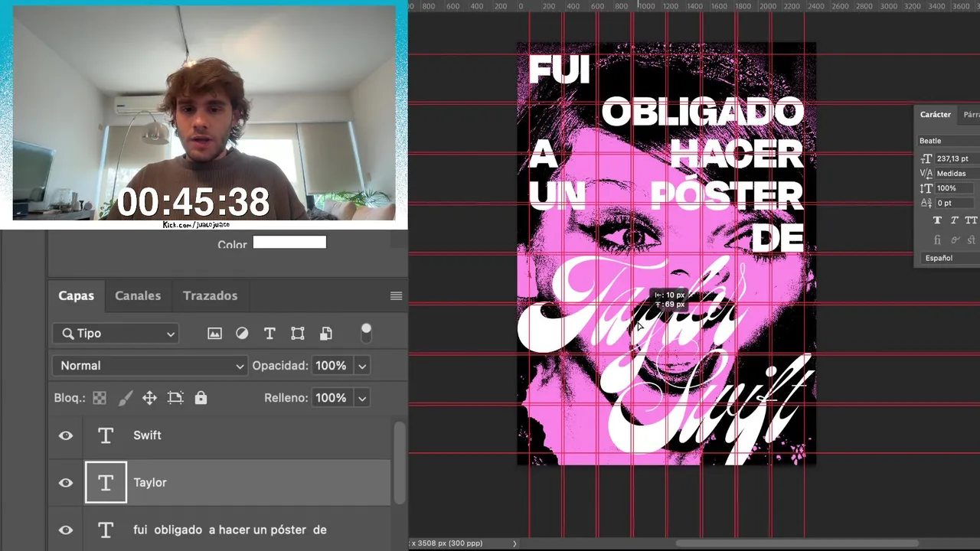Switch to the Capas tab
The width and height of the screenshot is (980, 551).
[x=77, y=296]
